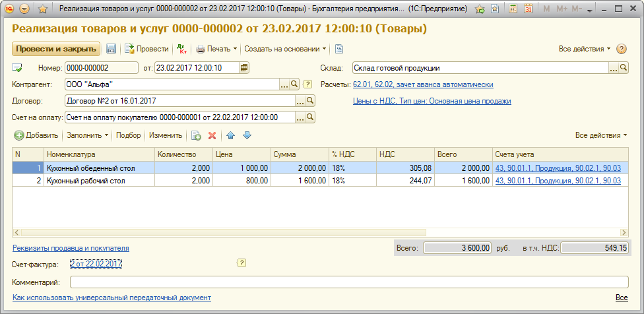Open help via the question mark near Все действия
Image resolution: width=644 pixels, height=314 pixels.
[621, 49]
